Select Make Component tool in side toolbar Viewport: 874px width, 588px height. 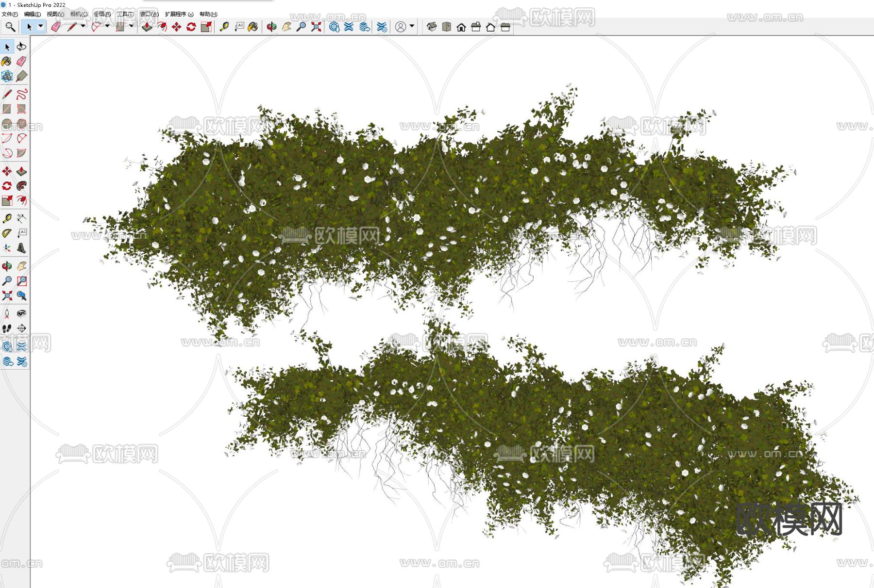point(7,76)
